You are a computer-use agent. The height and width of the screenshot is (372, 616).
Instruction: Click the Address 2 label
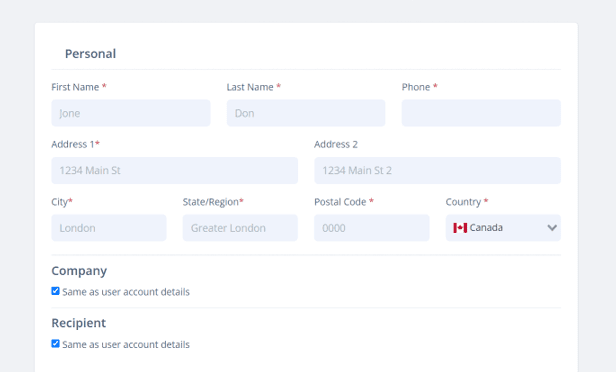click(336, 144)
